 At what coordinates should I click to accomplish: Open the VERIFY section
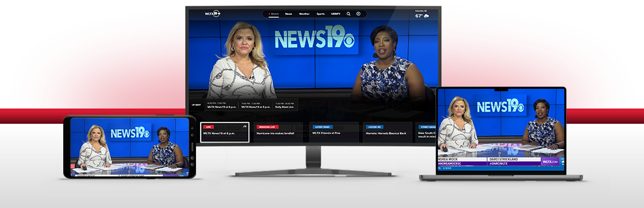tap(336, 14)
